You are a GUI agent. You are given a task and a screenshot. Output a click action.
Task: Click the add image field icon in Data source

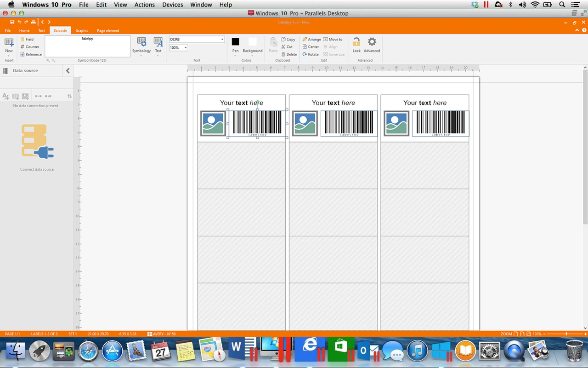click(x=25, y=96)
